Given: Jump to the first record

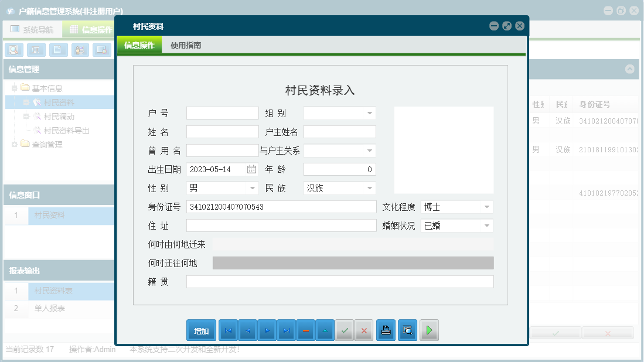Looking at the screenshot, I should [228, 330].
